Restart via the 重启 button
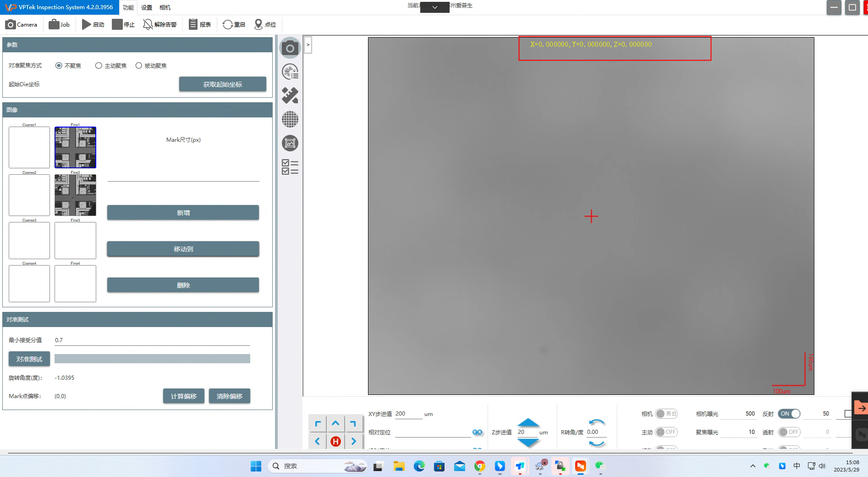The width and height of the screenshot is (868, 477). coord(234,24)
